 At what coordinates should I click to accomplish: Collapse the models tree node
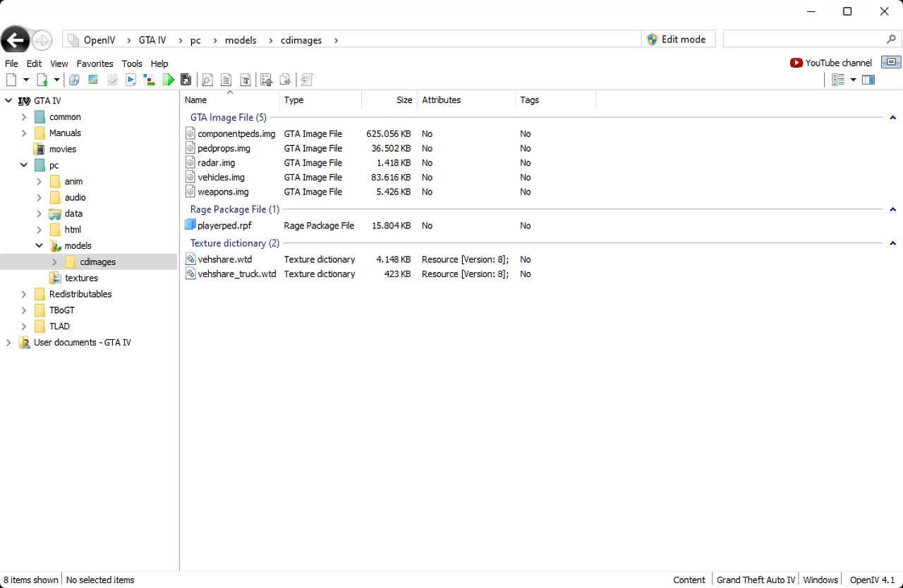[40, 245]
